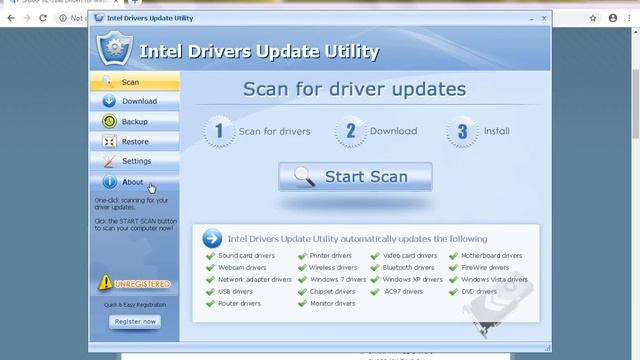Click the USB drivers text
The width and height of the screenshot is (640, 360).
[x=235, y=291]
